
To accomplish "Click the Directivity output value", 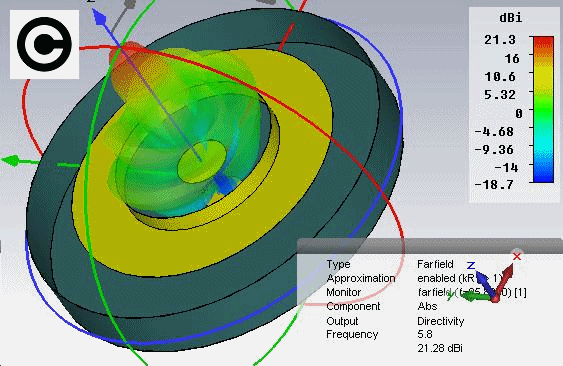I will click(x=441, y=321).
